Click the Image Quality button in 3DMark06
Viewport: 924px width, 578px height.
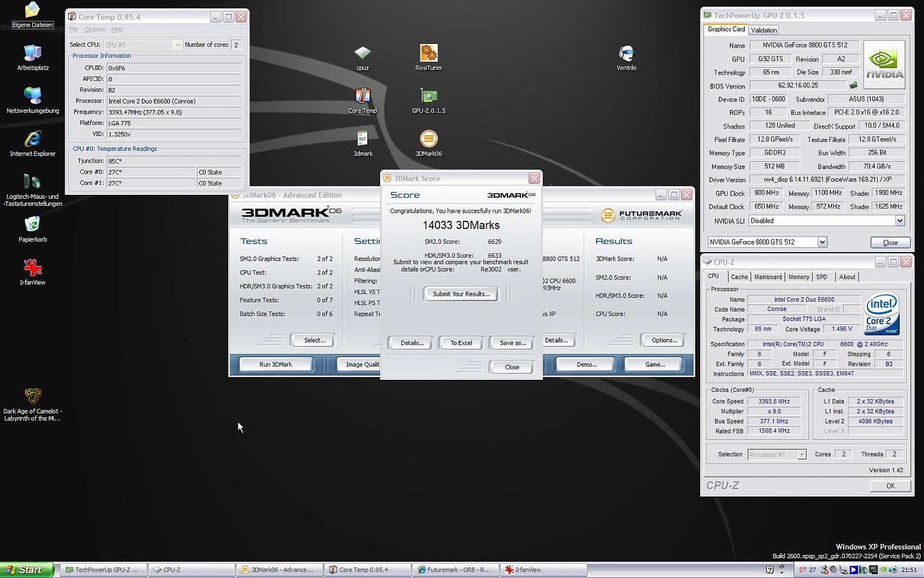359,364
